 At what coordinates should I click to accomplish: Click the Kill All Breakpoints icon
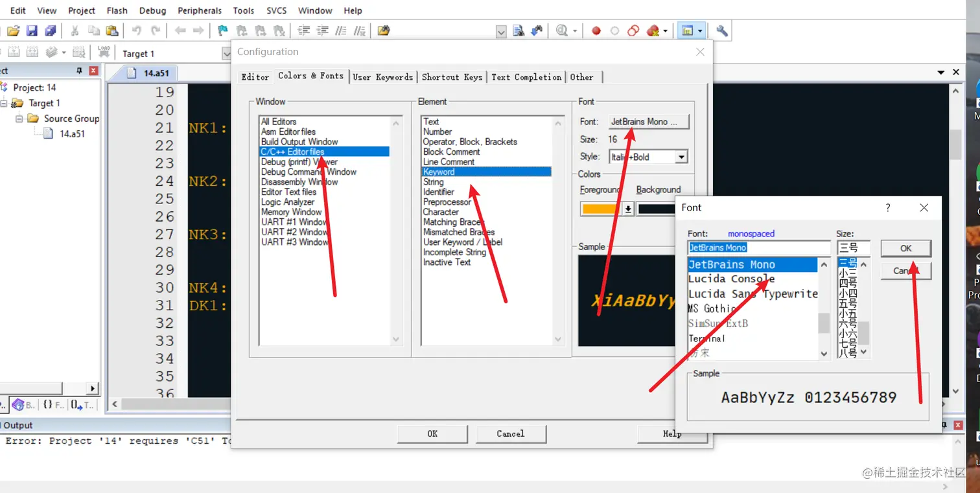pos(652,30)
